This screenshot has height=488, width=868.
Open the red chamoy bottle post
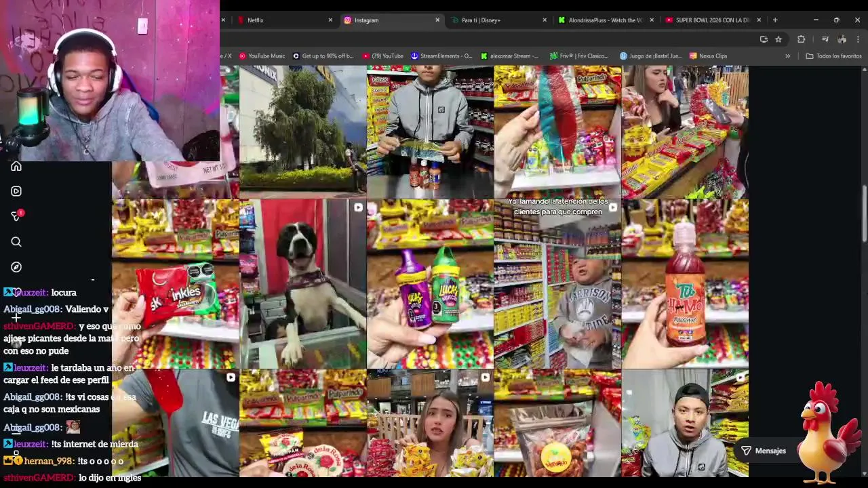[685, 284]
